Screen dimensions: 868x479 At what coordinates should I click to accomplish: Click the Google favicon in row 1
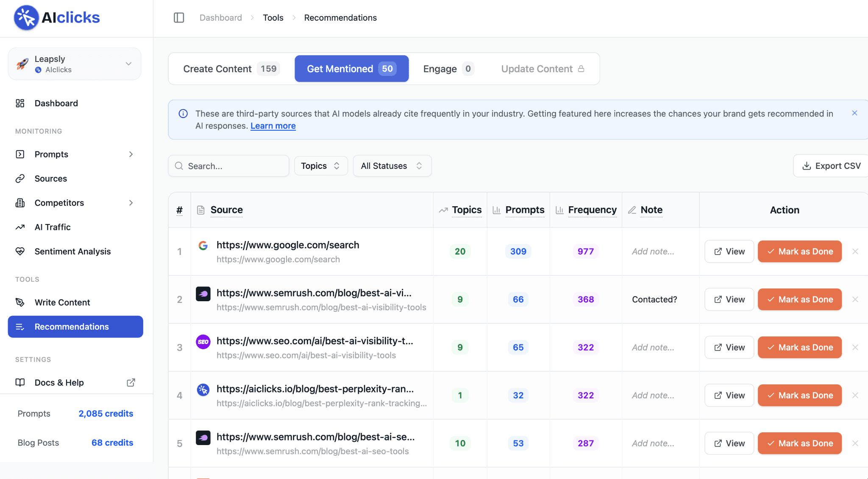[x=203, y=246]
